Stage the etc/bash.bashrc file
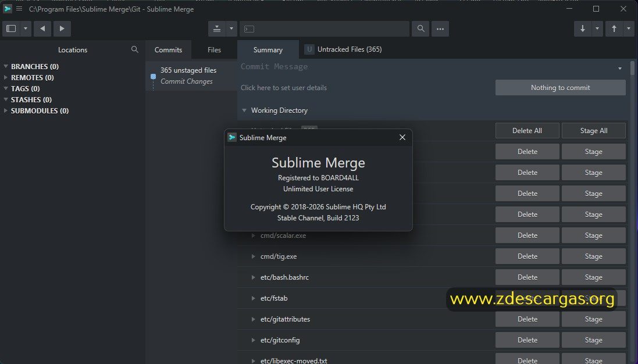The height and width of the screenshot is (364, 638). coord(594,277)
